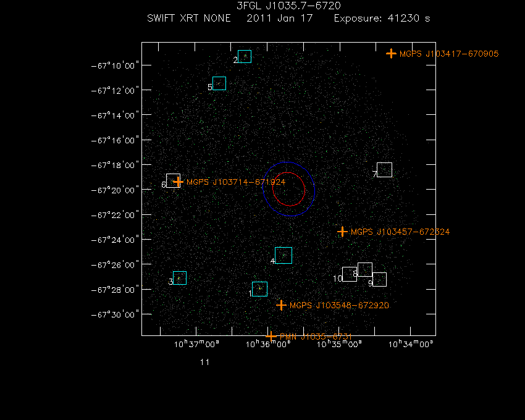Image resolution: width=525 pixels, height=420 pixels.
Task: Click the label MGPS J103417-670905
Action: tap(449, 54)
